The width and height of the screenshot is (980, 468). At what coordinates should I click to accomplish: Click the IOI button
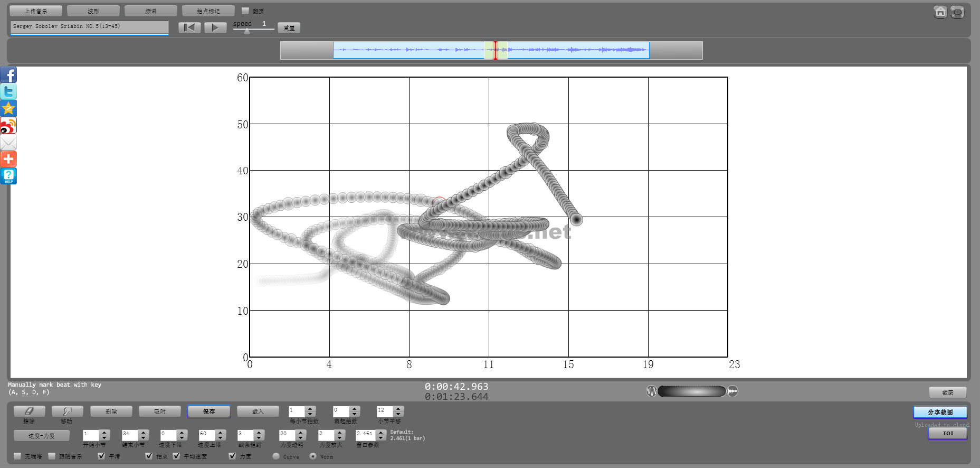[x=948, y=433]
